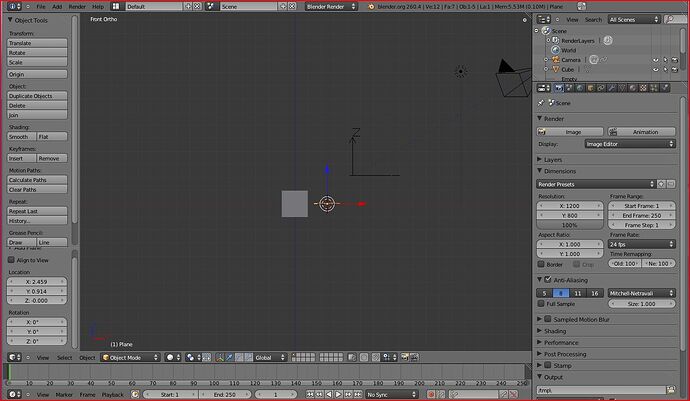690x401 pixels.
Task: Select 16 anti-aliasing samples
Action: pos(595,293)
